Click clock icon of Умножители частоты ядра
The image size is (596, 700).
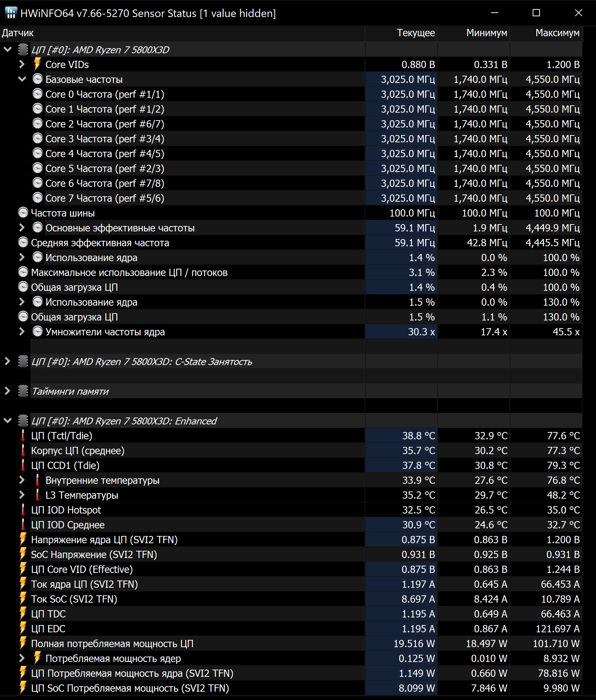click(37, 331)
